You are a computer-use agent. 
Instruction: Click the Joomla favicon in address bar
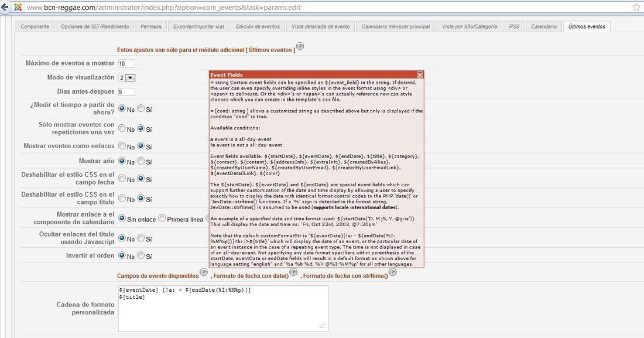click(x=18, y=8)
